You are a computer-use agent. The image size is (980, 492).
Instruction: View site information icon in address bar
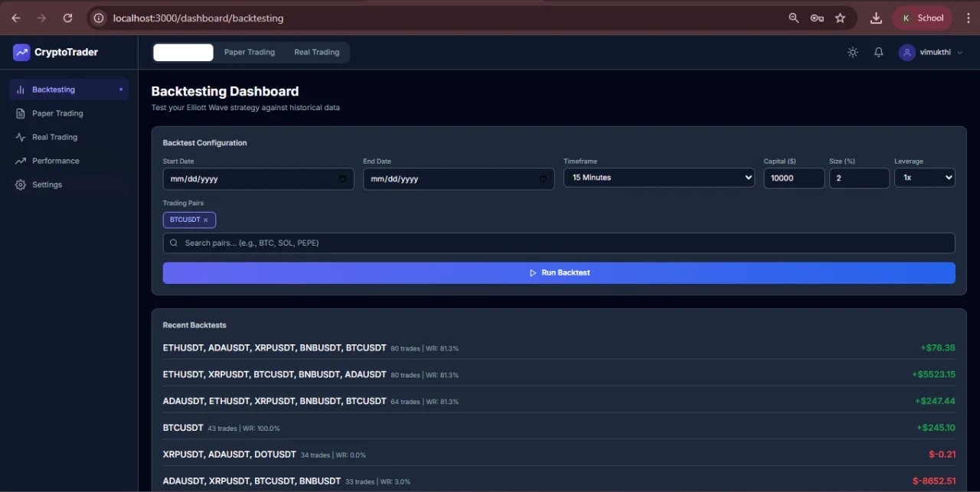pos(99,18)
